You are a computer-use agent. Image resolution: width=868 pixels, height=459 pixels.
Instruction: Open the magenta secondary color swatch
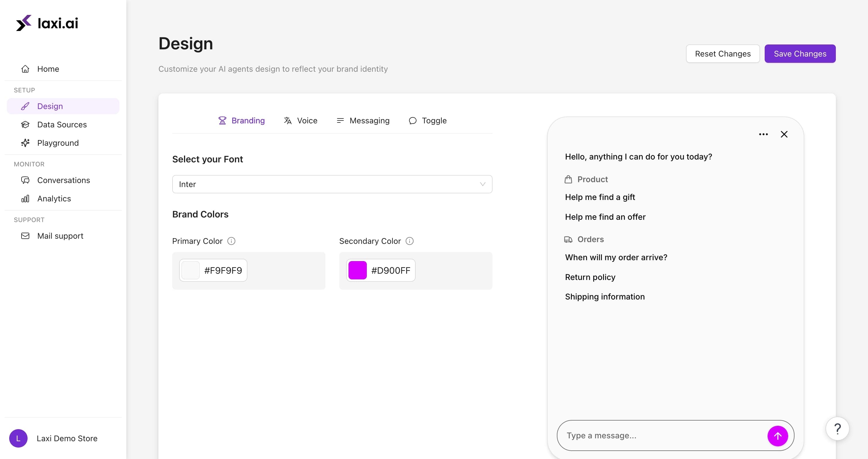click(x=358, y=270)
